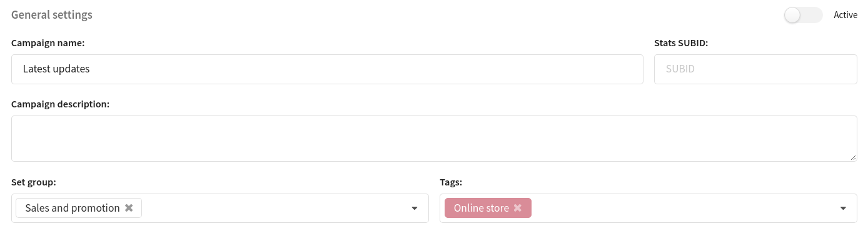This screenshot has width=868, height=246.
Task: Click the General settings heading
Action: click(52, 15)
